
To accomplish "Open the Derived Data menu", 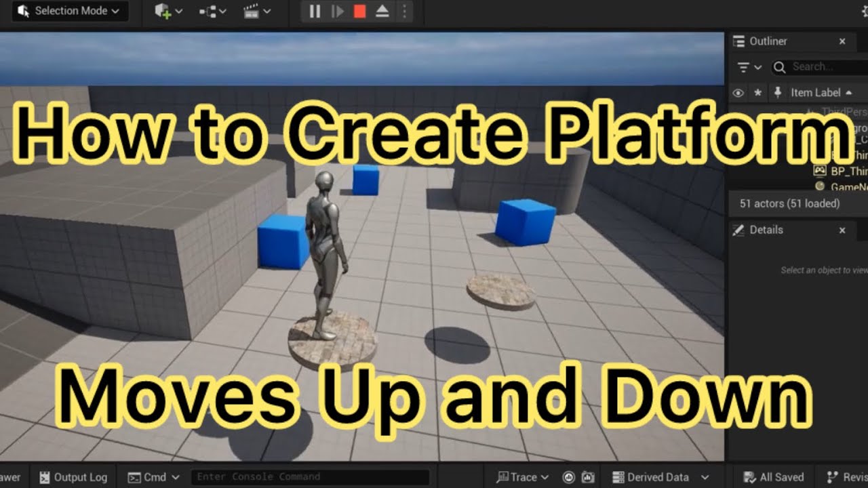I will (x=661, y=477).
